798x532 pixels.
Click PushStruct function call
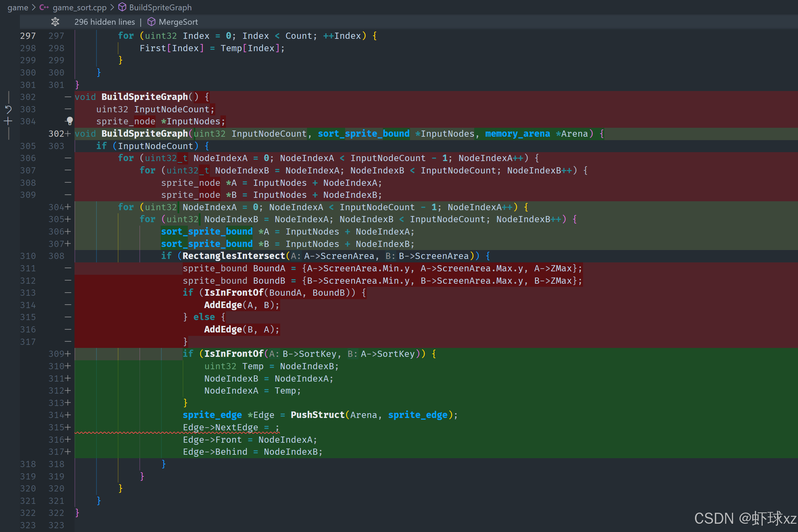317,415
